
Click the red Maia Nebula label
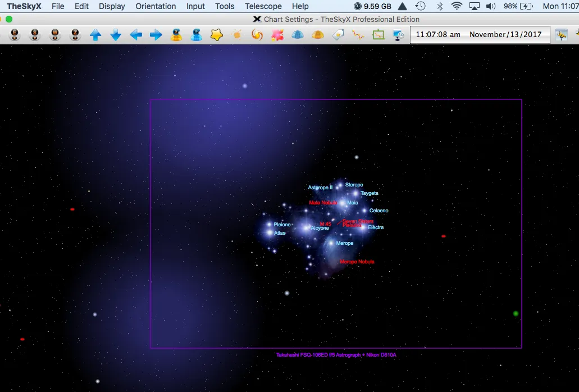point(323,203)
